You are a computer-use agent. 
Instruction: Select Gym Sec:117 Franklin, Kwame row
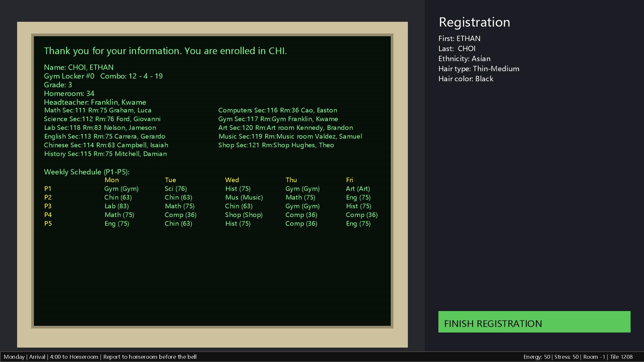point(278,119)
